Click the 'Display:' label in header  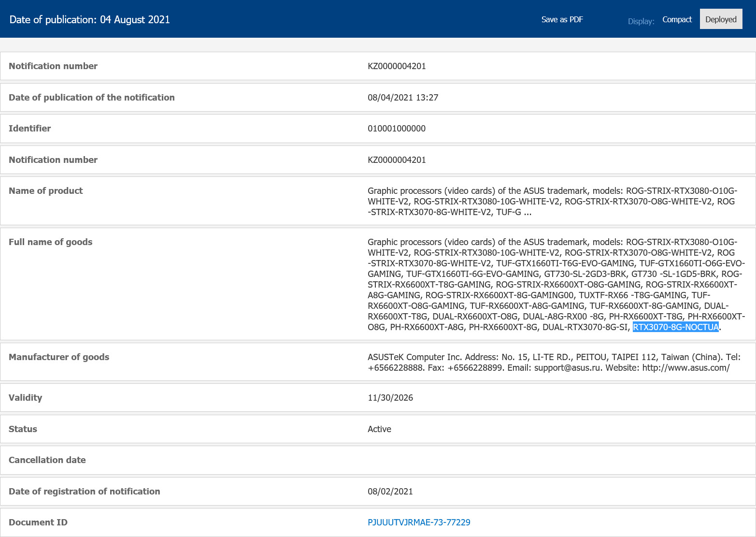pyautogui.click(x=641, y=21)
